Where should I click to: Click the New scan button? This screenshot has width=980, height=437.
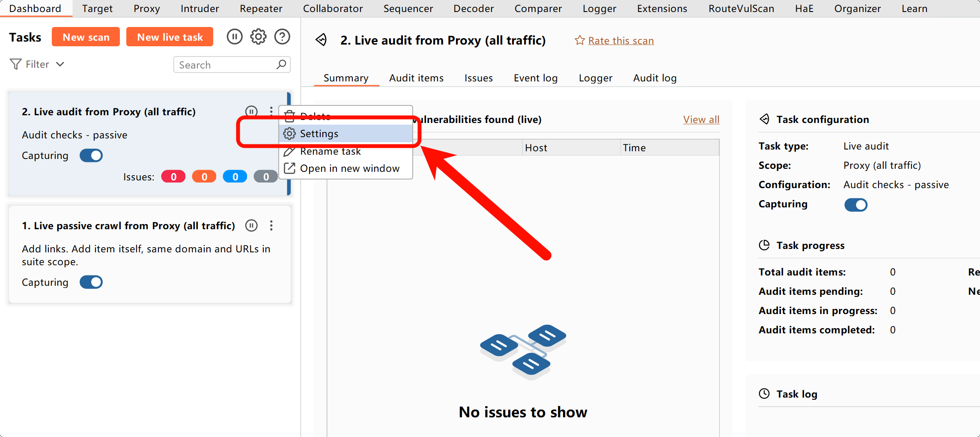pyautogui.click(x=86, y=37)
